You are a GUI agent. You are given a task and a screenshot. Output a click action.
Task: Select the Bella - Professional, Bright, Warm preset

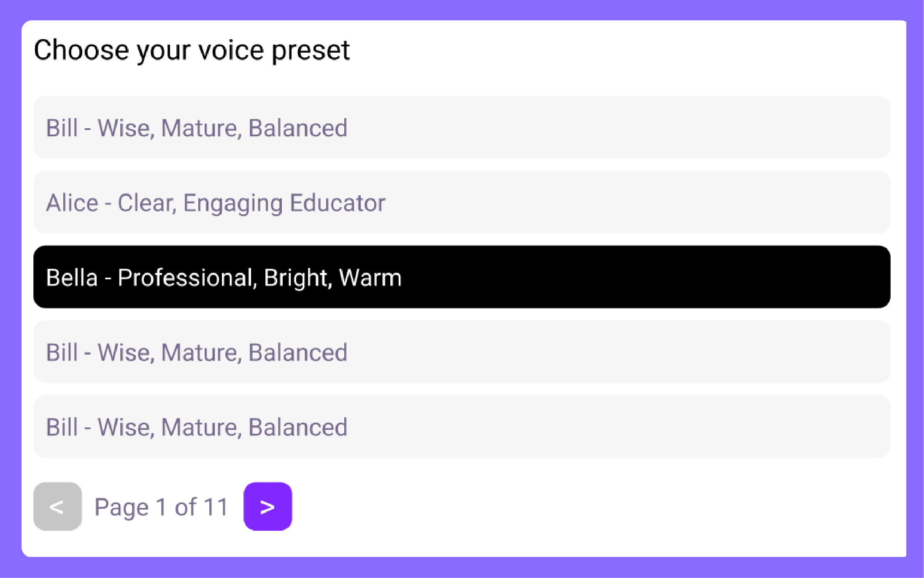click(462, 277)
